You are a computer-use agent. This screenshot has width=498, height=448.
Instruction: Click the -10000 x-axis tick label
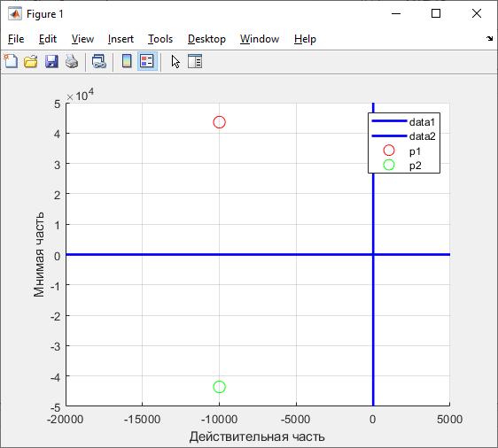tap(219, 420)
